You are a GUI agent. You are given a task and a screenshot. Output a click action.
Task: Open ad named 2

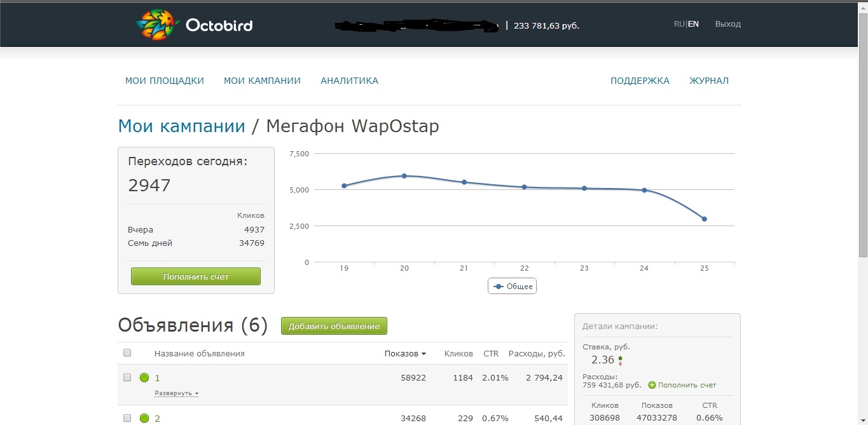pyautogui.click(x=158, y=419)
